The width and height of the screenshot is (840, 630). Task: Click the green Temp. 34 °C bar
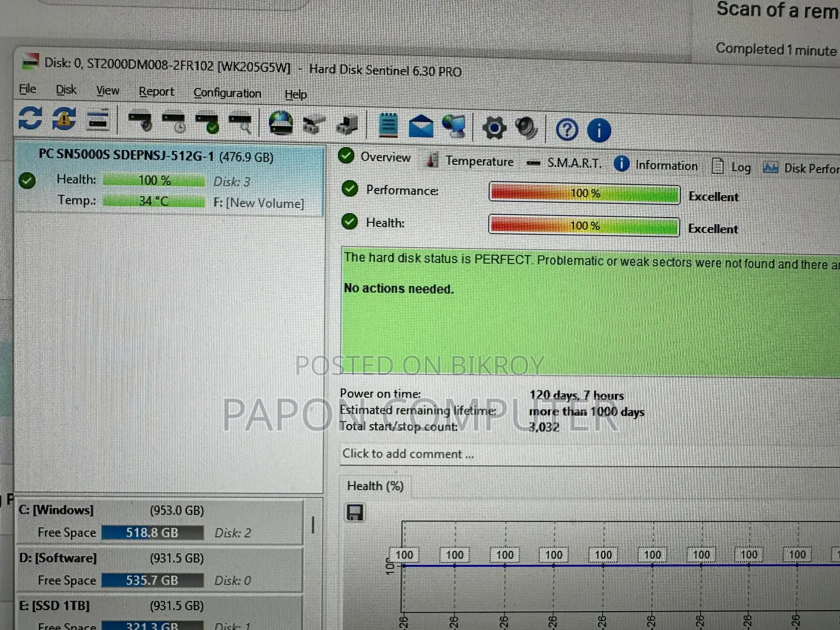click(x=154, y=201)
